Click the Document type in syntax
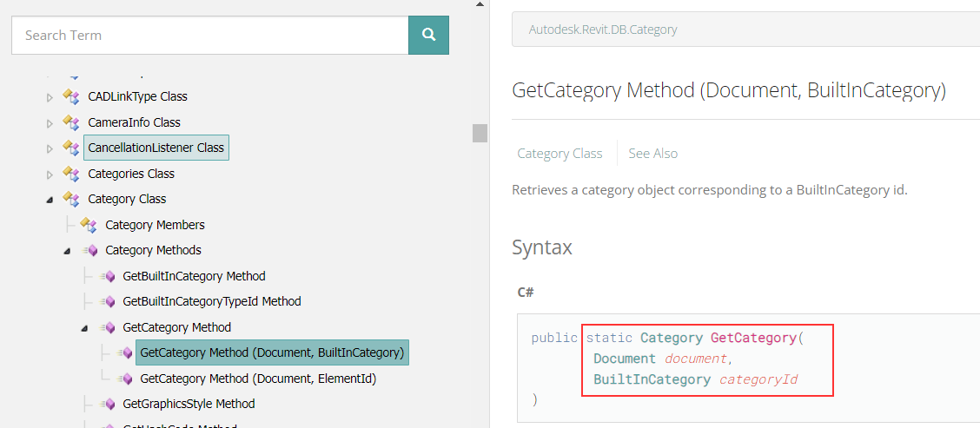The image size is (980, 428). pyautogui.click(x=625, y=359)
